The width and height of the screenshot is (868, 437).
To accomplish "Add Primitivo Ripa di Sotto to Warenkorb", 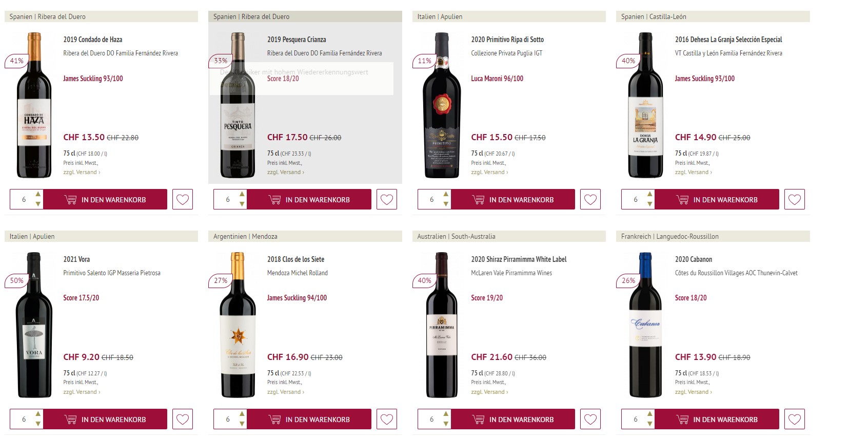I will pyautogui.click(x=513, y=199).
